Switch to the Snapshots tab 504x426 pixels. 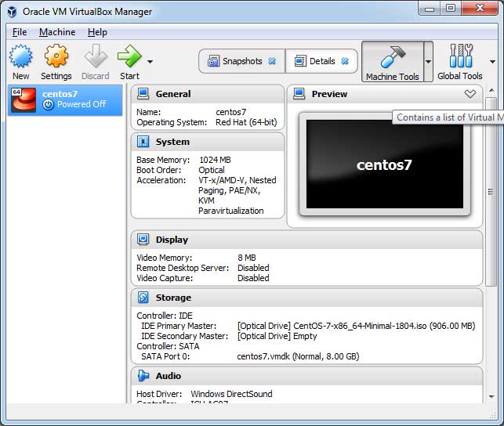coord(242,61)
